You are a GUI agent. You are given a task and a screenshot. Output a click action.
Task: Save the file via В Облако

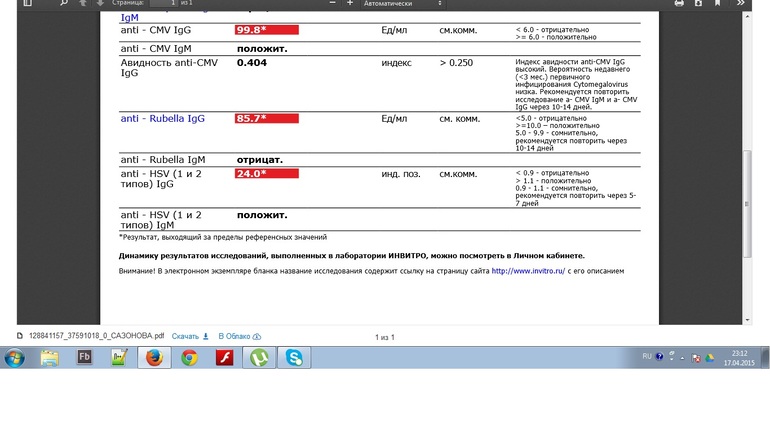pyautogui.click(x=239, y=337)
